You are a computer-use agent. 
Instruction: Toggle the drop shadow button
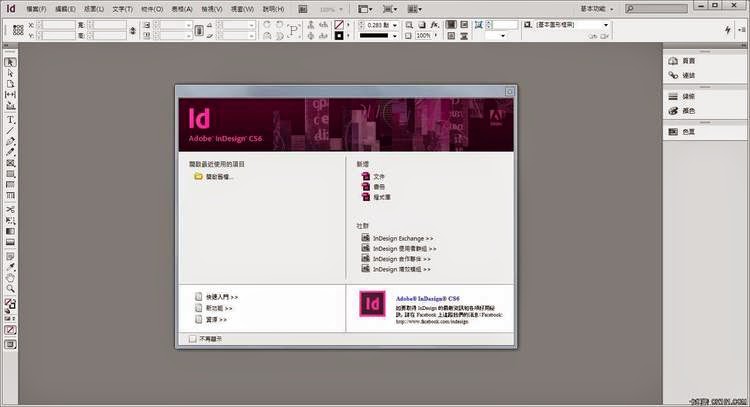(x=422, y=24)
